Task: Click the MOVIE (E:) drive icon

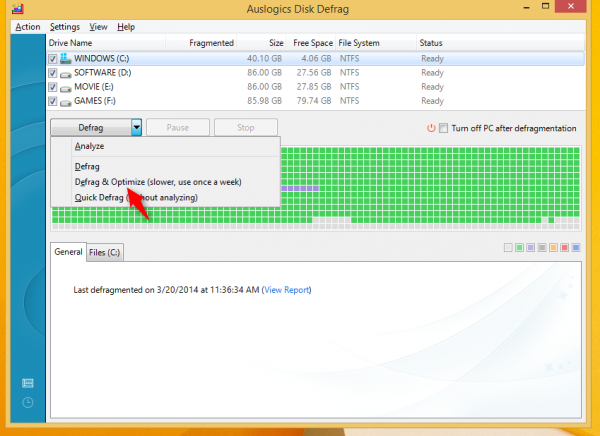Action: [66, 88]
